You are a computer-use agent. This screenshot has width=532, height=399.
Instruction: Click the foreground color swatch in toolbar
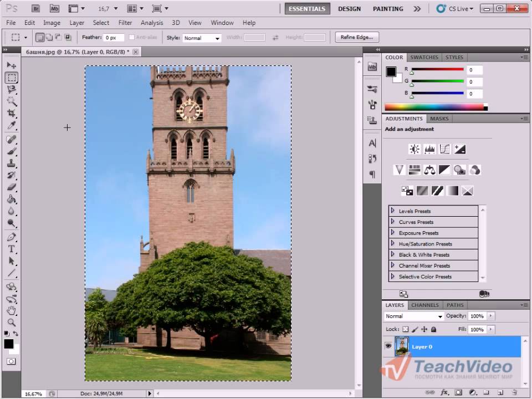(9, 344)
